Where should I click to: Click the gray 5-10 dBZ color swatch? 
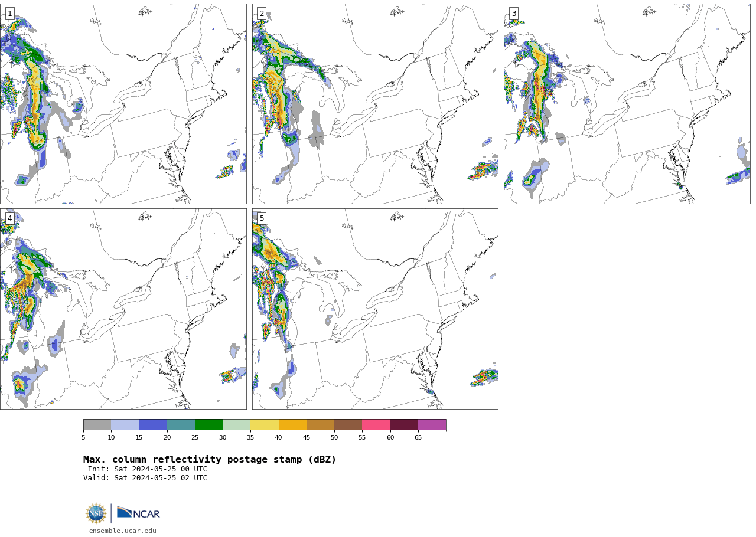[x=97, y=425]
